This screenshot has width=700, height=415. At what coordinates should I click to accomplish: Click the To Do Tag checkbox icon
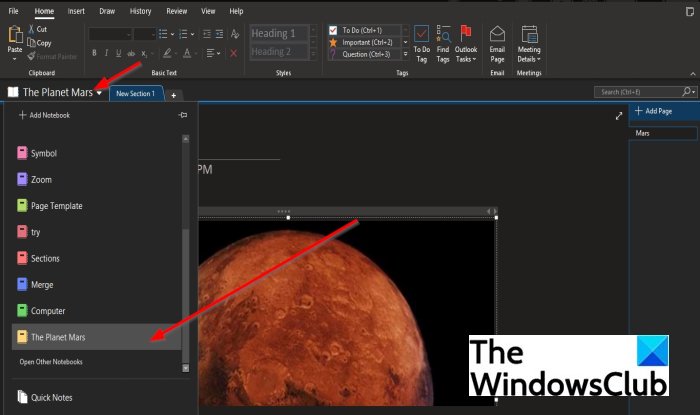[421, 34]
